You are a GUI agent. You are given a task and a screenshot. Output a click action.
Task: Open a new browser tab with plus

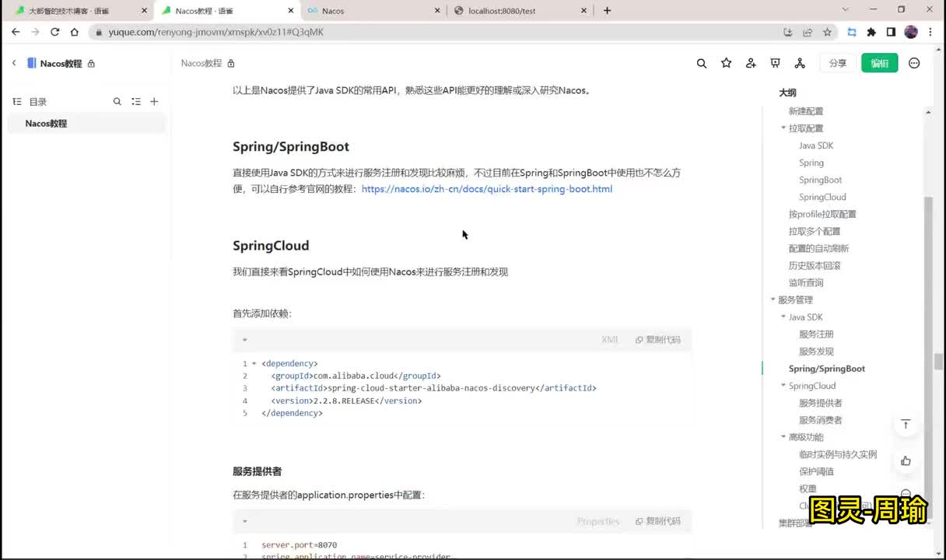tap(608, 10)
